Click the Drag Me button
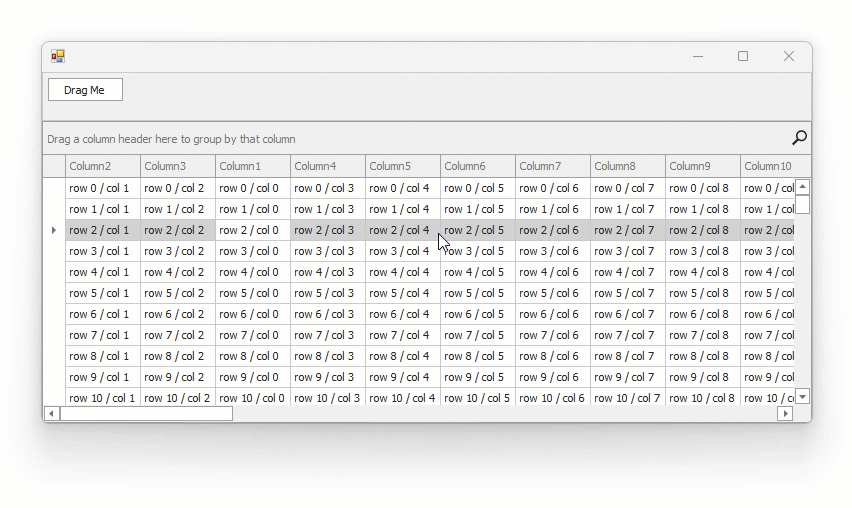The width and height of the screenshot is (852, 508). 85,90
